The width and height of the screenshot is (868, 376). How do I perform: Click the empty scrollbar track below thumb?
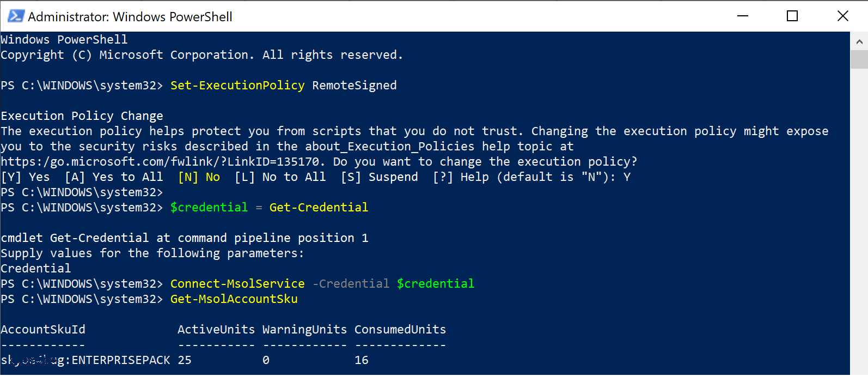click(859, 218)
